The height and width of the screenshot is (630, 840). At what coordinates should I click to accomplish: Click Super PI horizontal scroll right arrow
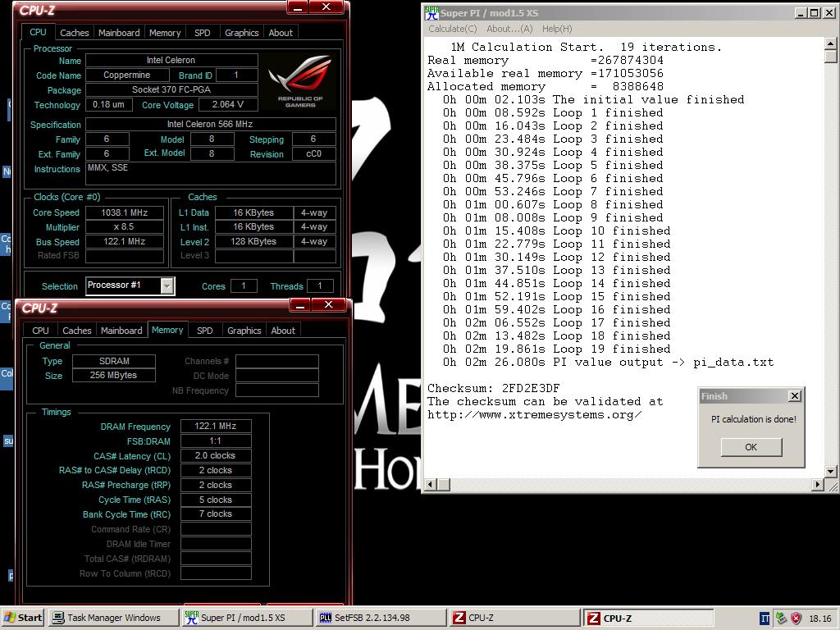[x=818, y=484]
